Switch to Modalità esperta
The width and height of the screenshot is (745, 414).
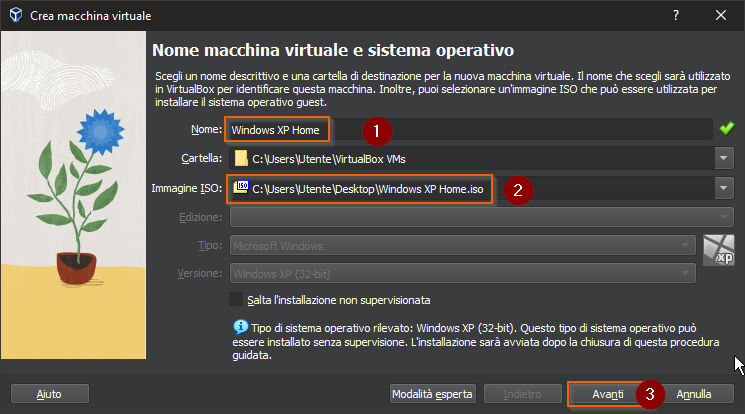tap(432, 394)
